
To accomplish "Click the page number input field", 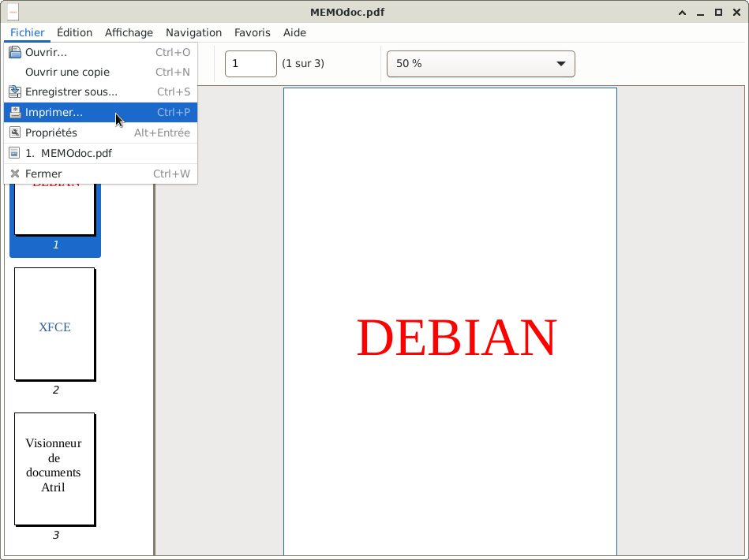I will click(x=251, y=64).
